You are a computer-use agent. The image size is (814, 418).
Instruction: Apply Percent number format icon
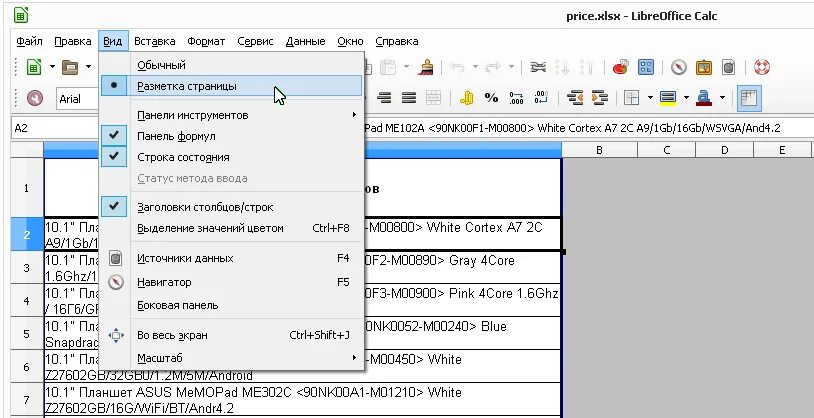(491, 98)
